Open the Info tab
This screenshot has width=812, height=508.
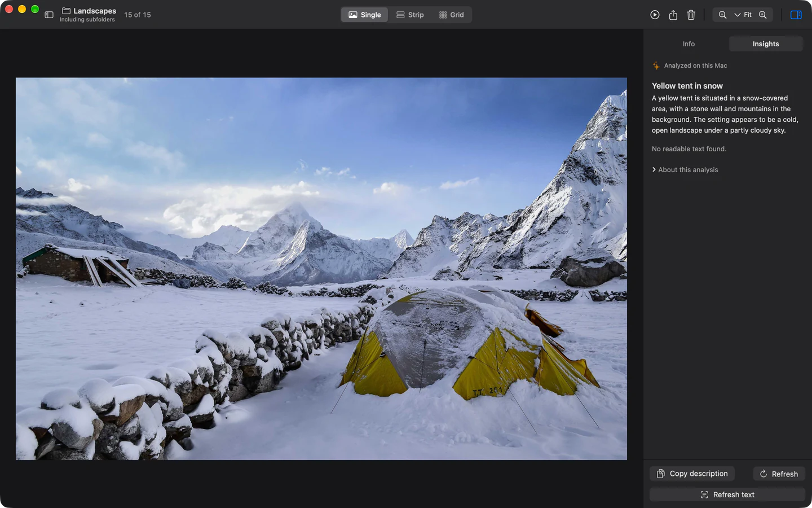click(689, 44)
